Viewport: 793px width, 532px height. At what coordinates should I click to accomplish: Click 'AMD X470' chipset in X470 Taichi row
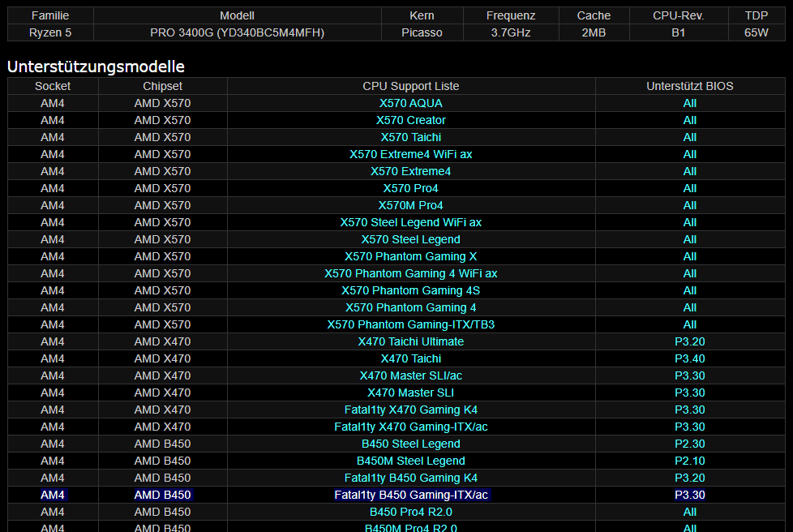[162, 358]
